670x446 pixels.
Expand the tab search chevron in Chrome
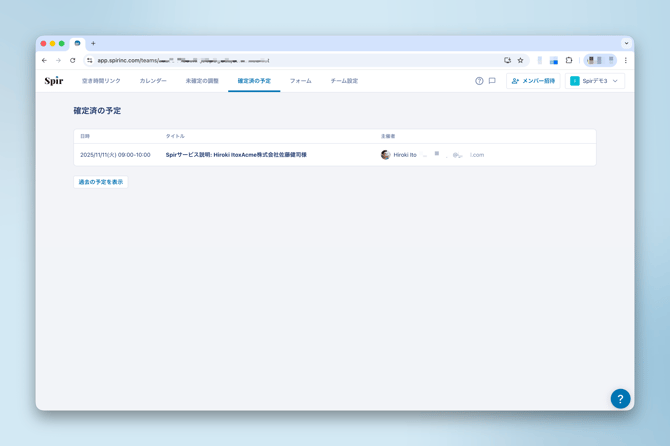click(626, 43)
